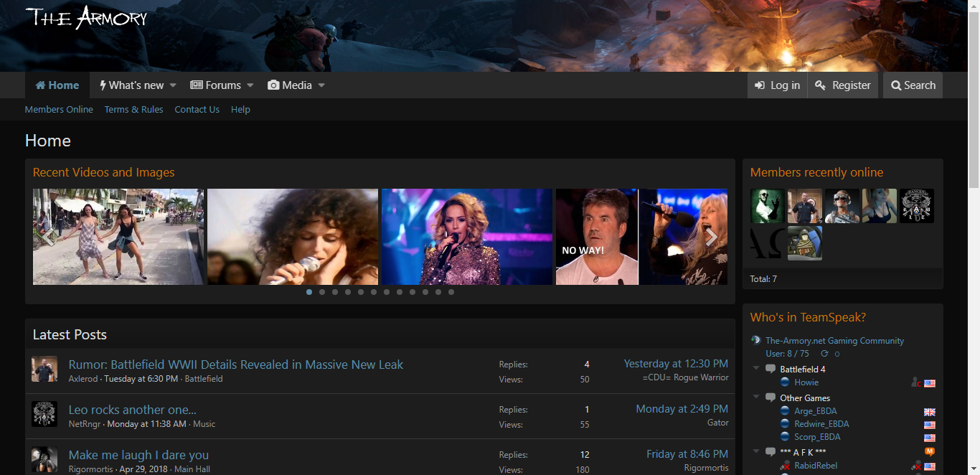The height and width of the screenshot is (475, 980).
Task: Collapse the Battlefield 4 channel tree
Action: coord(755,369)
